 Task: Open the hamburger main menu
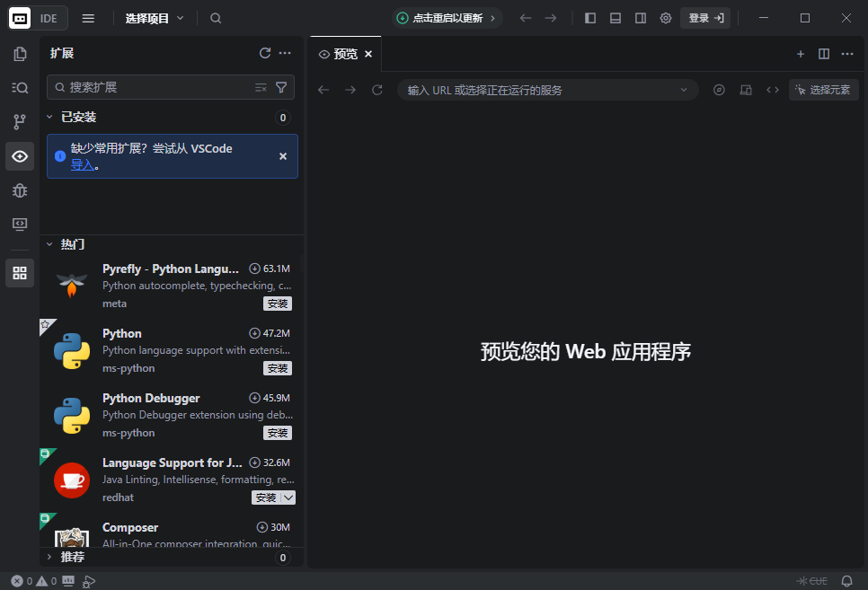coord(88,18)
